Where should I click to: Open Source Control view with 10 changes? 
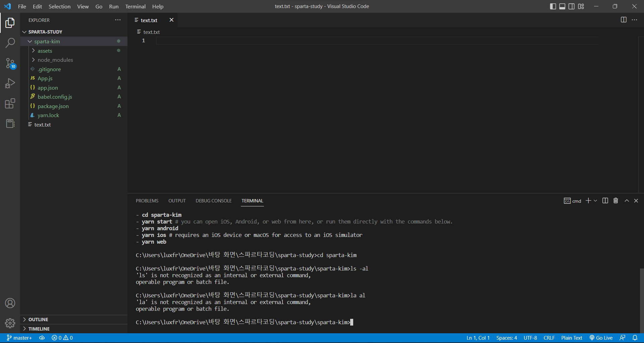[x=10, y=63]
